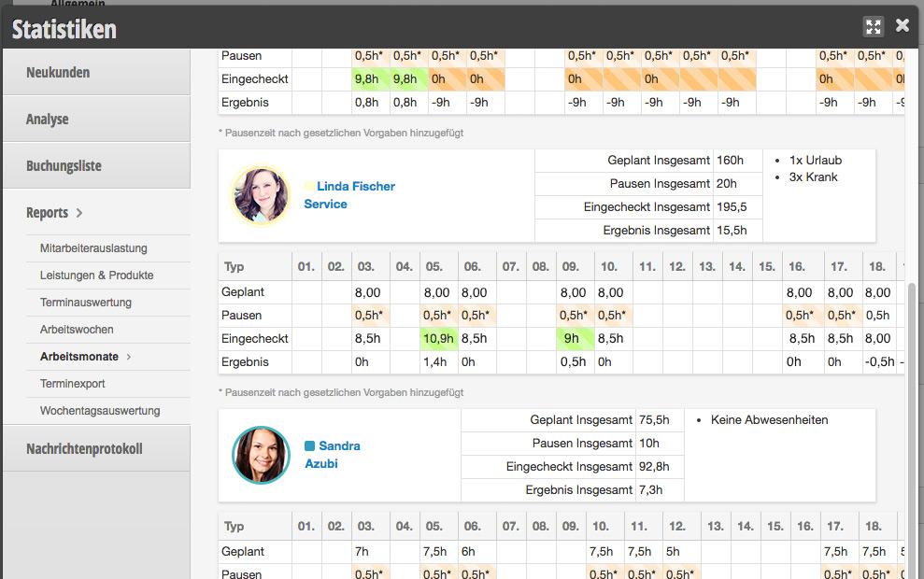Open Wochentagsauswertung report

point(100,411)
